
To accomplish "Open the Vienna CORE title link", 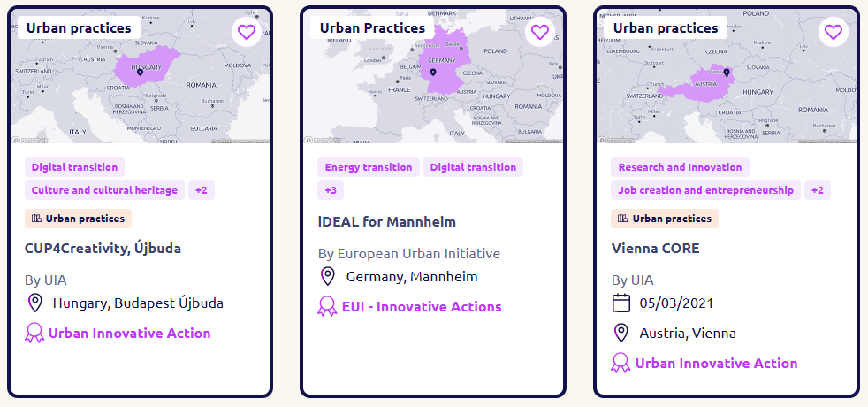I will (x=656, y=248).
